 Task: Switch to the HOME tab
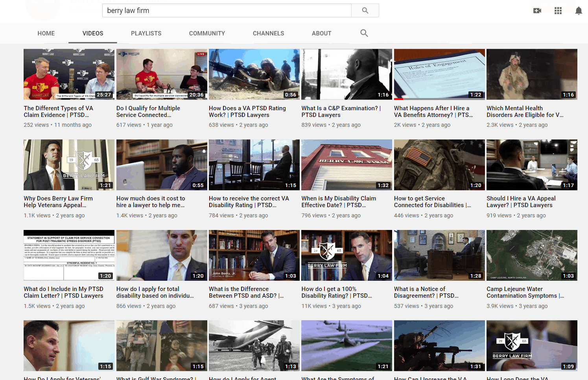46,33
